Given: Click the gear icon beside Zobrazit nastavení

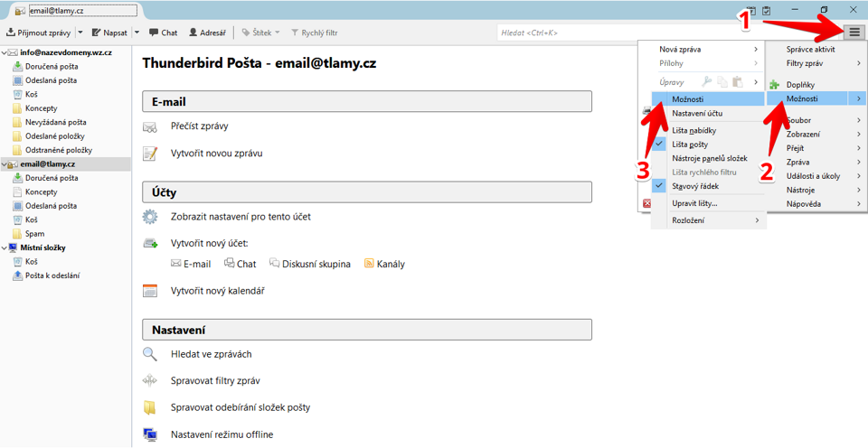Looking at the screenshot, I should click(x=150, y=217).
